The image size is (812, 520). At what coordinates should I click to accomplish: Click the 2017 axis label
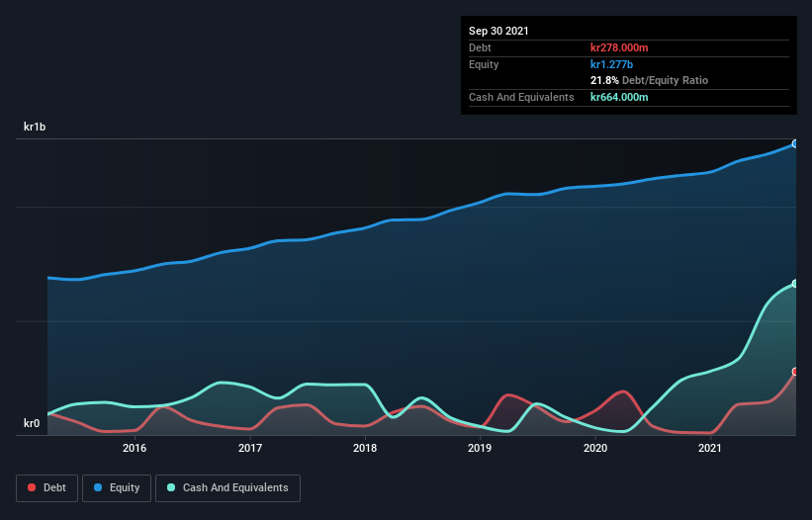250,448
